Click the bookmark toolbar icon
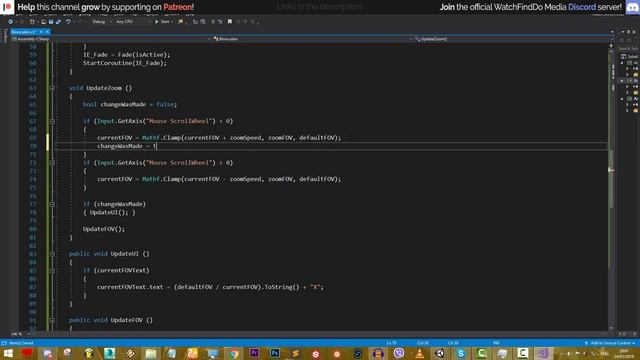 (230, 22)
